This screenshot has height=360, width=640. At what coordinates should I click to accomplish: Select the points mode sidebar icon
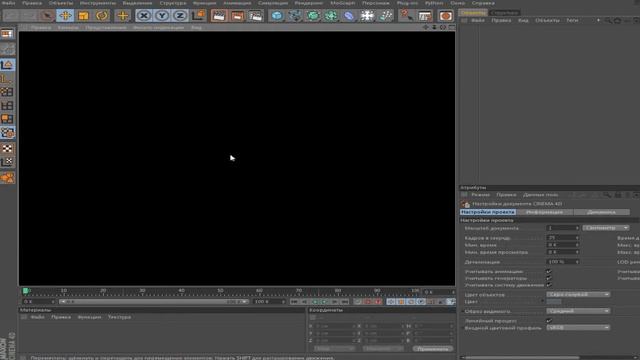[x=7, y=92]
